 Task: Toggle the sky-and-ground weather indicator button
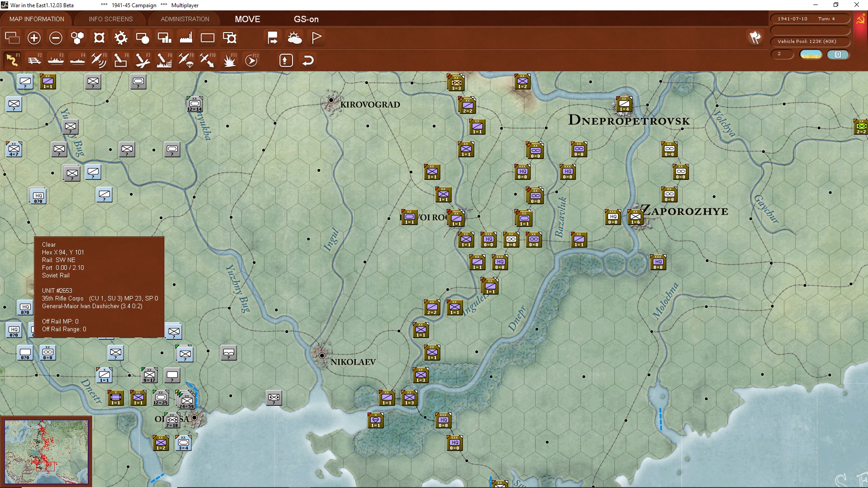[x=811, y=55]
